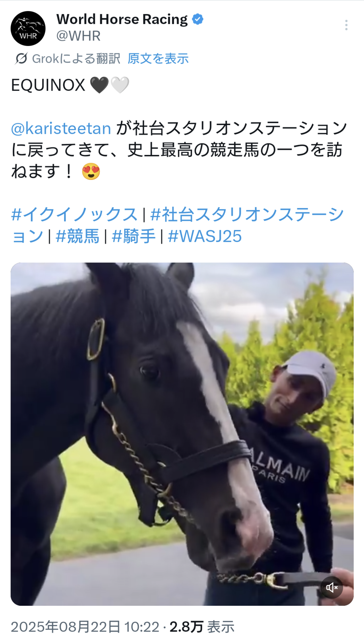Open hashtag #WASJ25
Screen dimensions: 364x643
pos(205,236)
